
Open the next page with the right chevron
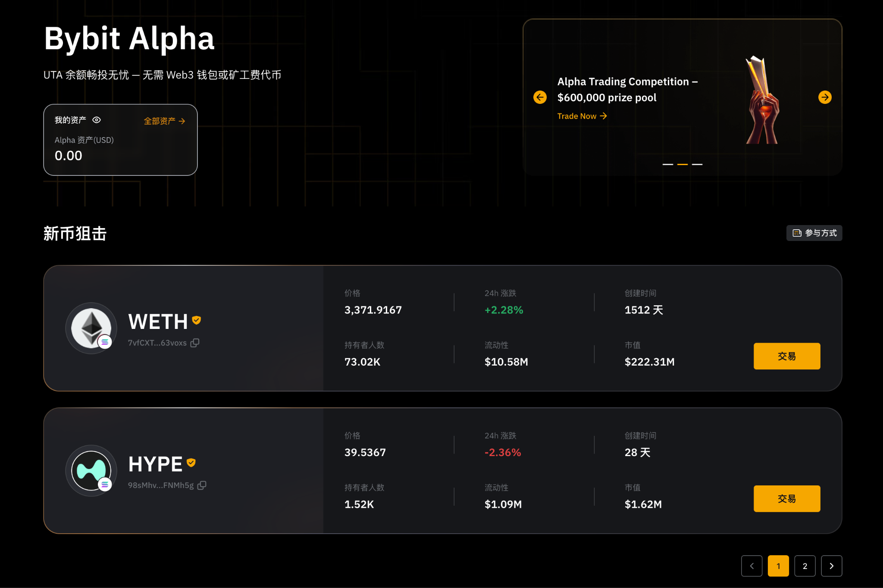831,566
